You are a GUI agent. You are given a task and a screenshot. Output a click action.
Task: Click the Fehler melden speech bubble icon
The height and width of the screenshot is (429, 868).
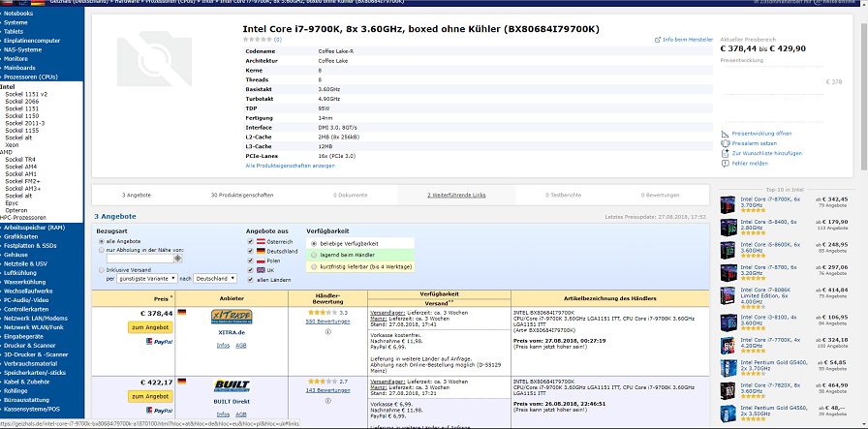click(x=726, y=164)
